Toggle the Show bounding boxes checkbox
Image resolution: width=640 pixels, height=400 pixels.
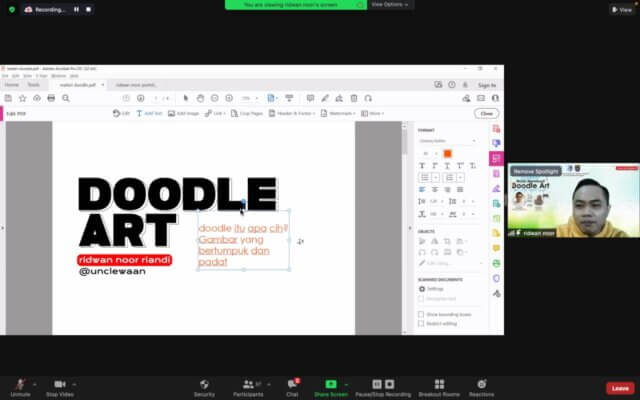pyautogui.click(x=421, y=314)
